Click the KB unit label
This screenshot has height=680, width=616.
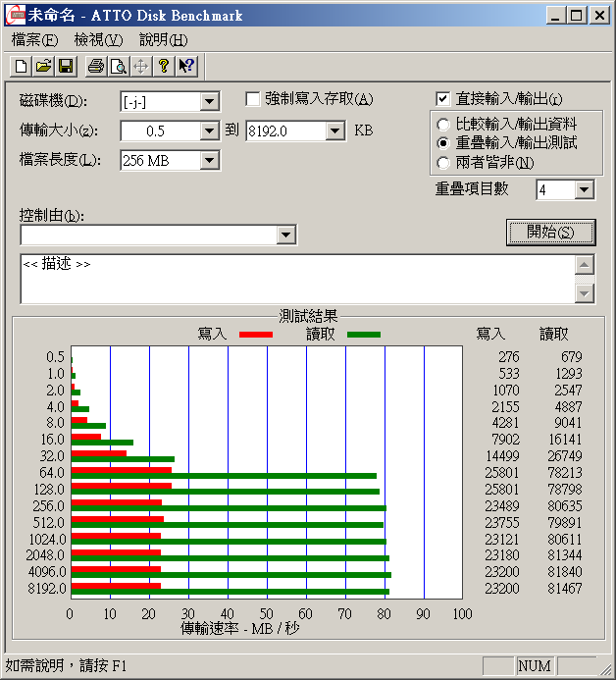coord(363,131)
